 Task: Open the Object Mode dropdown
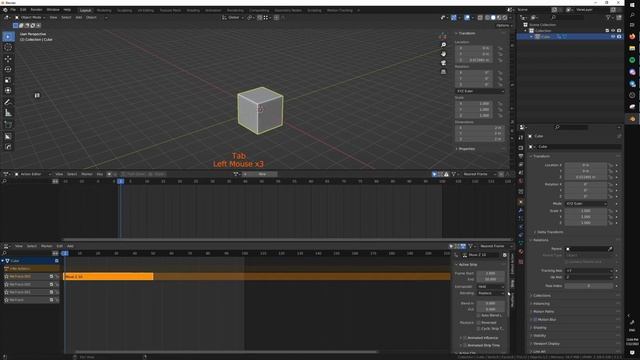click(x=30, y=18)
